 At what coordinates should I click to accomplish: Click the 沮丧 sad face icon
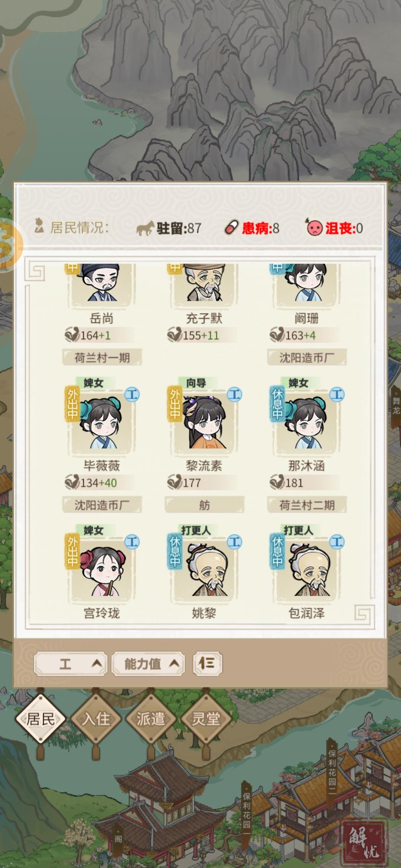click(x=314, y=227)
